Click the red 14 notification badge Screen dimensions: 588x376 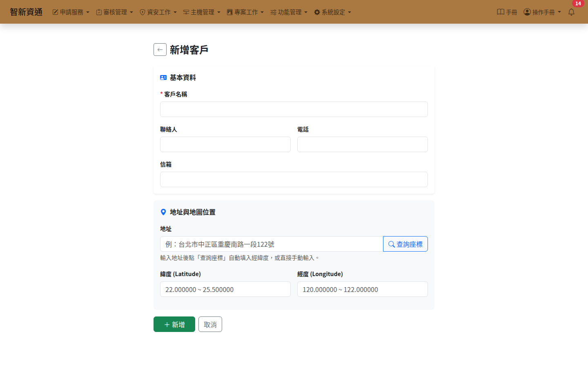click(x=578, y=3)
